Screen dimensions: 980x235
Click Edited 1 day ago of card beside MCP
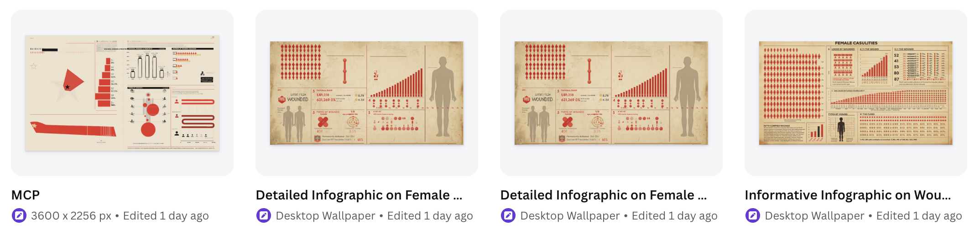430,216
